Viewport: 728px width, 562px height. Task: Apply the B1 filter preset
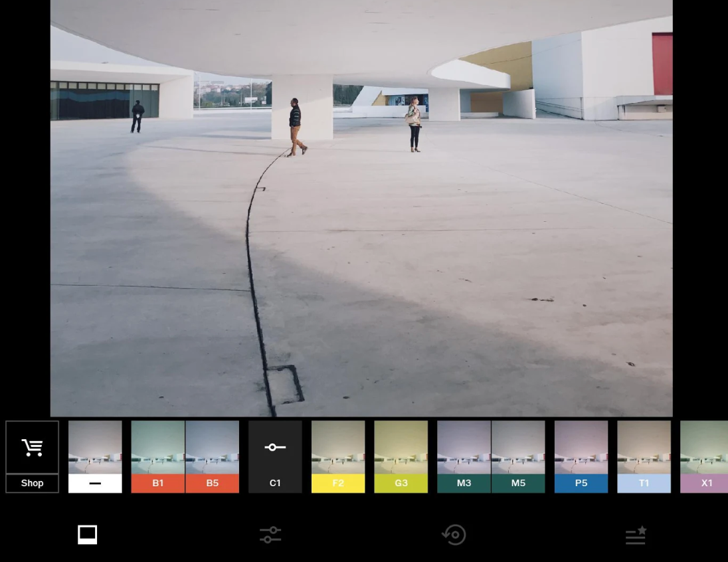coord(158,456)
